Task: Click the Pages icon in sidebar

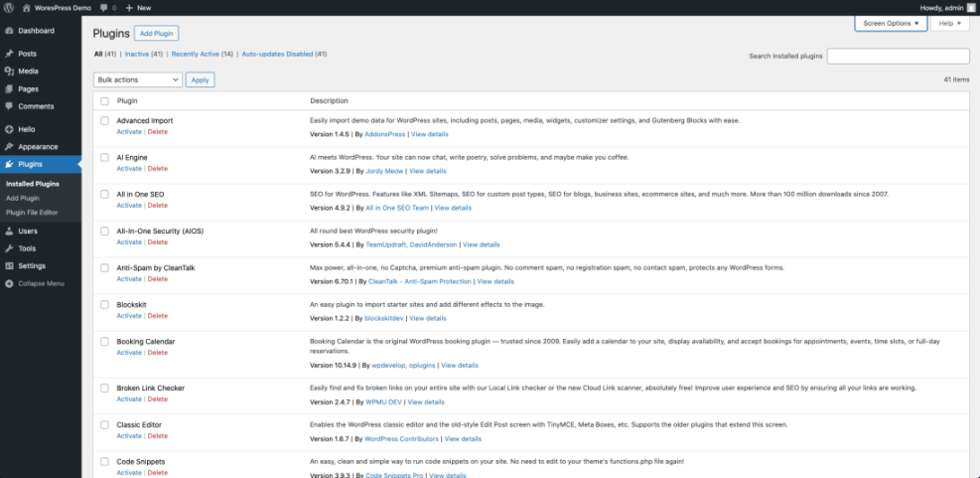Action: point(9,88)
